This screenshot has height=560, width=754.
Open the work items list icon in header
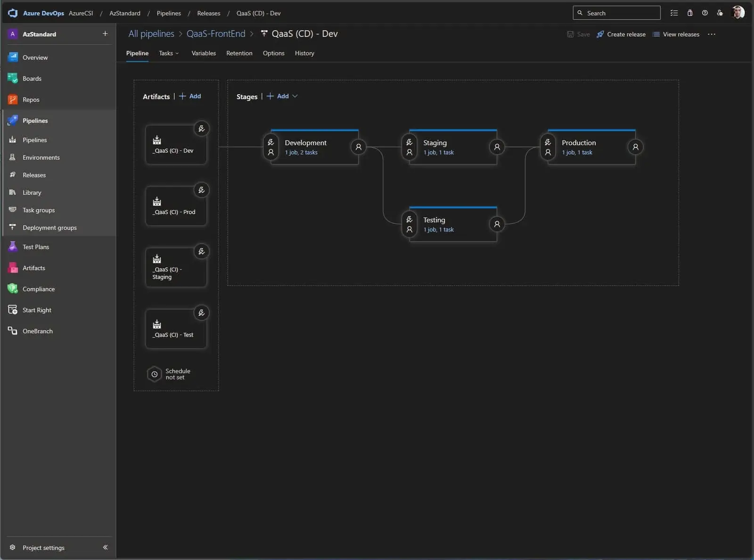(x=674, y=13)
